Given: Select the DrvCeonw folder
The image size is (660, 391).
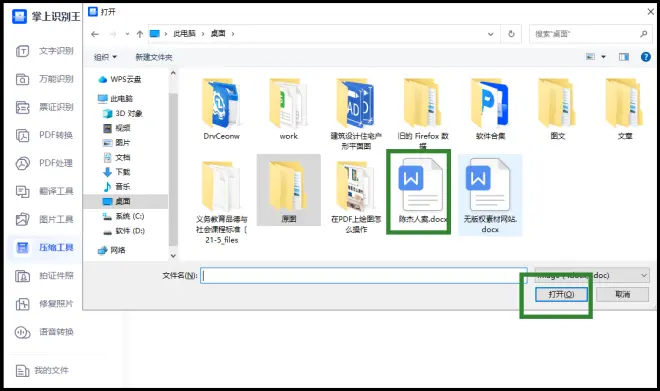Looking at the screenshot, I should [x=221, y=109].
